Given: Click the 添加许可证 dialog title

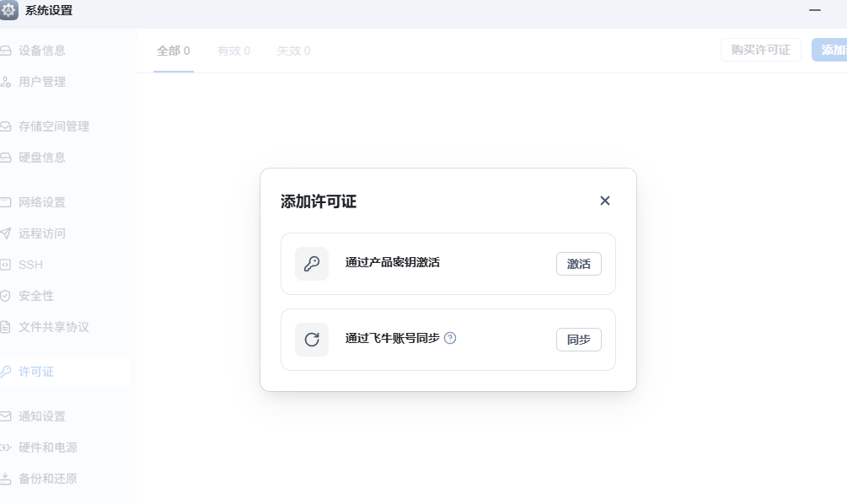Looking at the screenshot, I should coord(319,201).
